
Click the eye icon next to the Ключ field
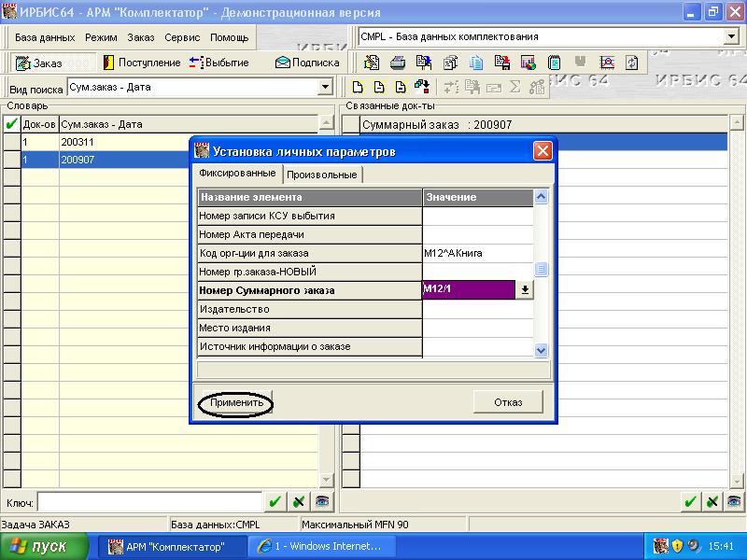tap(322, 502)
